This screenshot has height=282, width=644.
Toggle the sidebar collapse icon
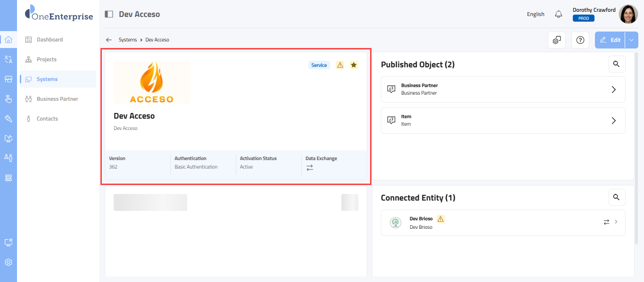coord(109,14)
